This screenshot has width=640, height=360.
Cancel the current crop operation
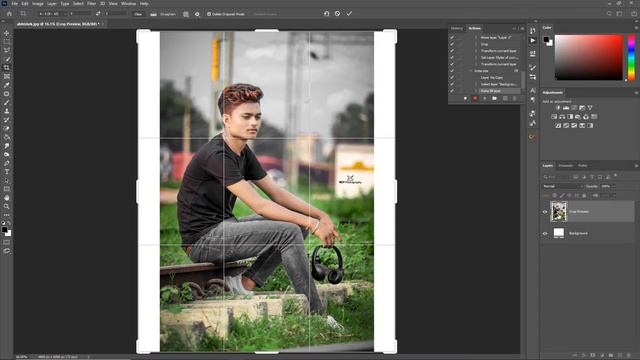pos(337,13)
